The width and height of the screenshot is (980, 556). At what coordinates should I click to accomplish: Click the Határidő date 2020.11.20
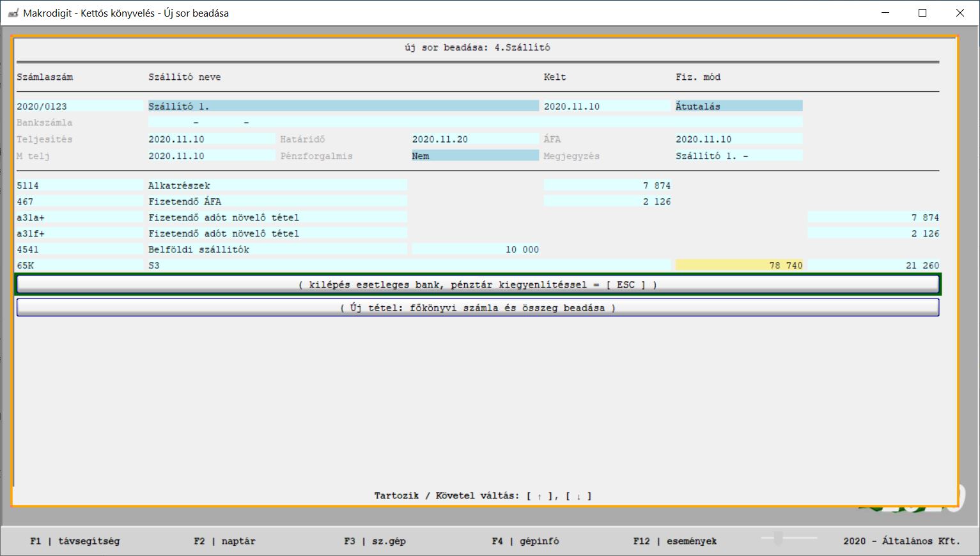point(475,139)
